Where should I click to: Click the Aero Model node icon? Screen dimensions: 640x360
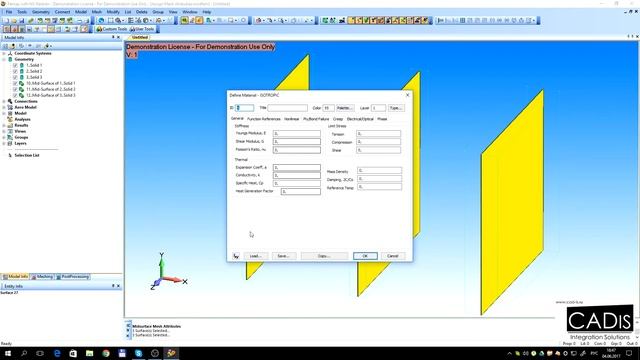[x=10, y=107]
